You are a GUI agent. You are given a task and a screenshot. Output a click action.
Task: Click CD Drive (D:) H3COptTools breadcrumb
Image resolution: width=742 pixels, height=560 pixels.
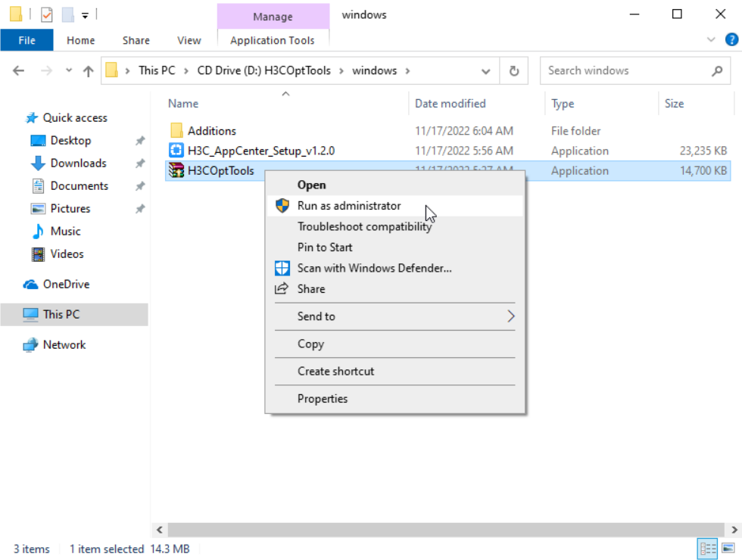click(264, 70)
